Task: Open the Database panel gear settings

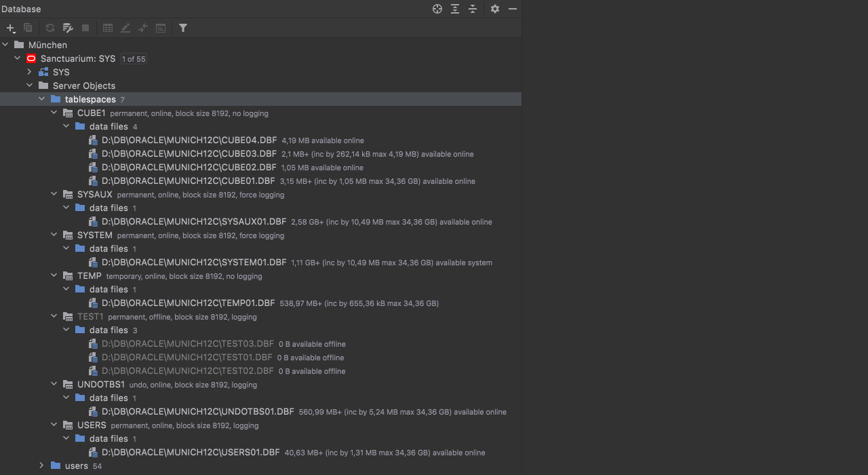Action: [495, 9]
